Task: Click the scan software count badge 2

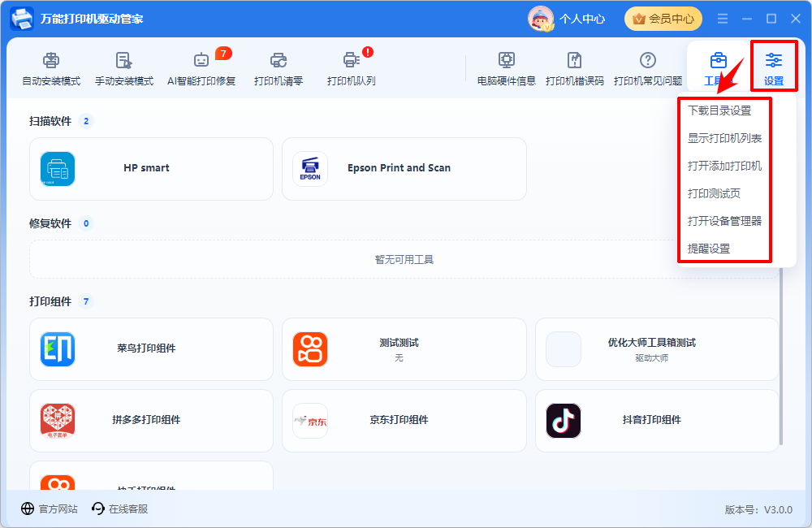Action: (86, 121)
